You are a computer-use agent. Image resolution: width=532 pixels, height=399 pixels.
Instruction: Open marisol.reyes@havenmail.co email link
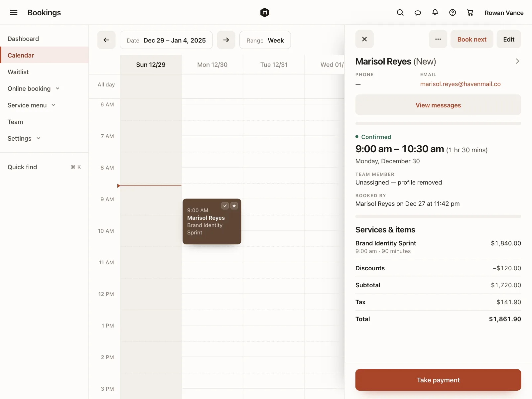[x=460, y=84]
